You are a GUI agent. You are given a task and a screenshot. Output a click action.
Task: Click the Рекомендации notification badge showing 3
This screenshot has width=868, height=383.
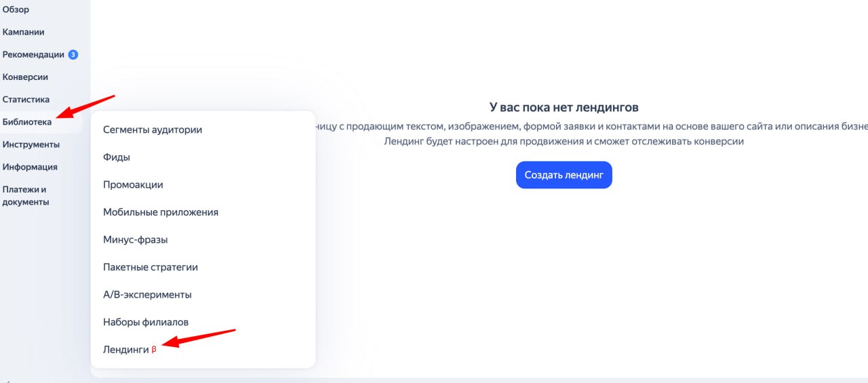tap(73, 54)
